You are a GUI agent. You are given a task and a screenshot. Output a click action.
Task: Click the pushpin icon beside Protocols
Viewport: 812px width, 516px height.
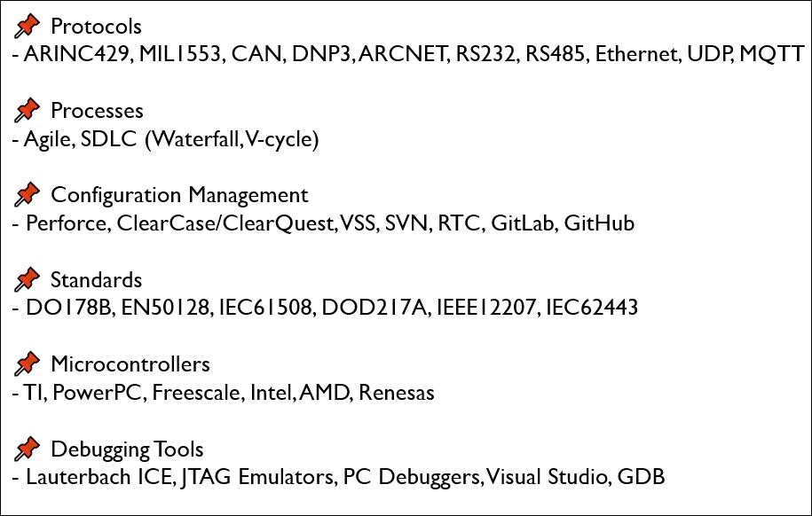click(x=28, y=26)
